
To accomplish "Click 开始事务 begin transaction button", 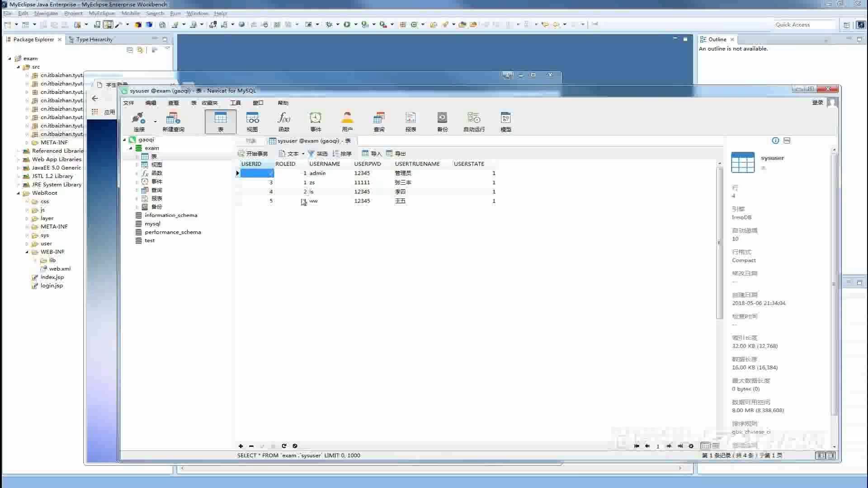I will 253,154.
